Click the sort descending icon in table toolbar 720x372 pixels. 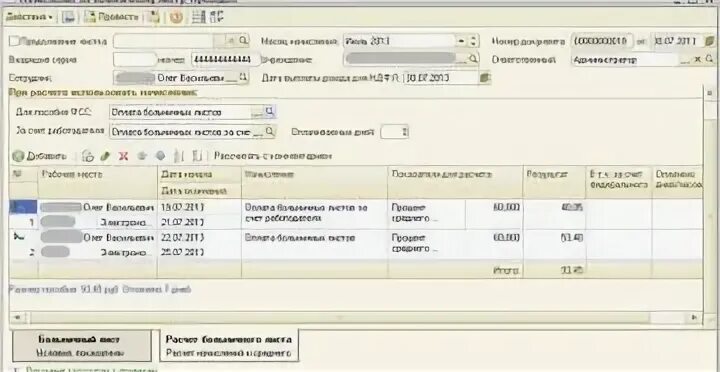click(x=197, y=156)
